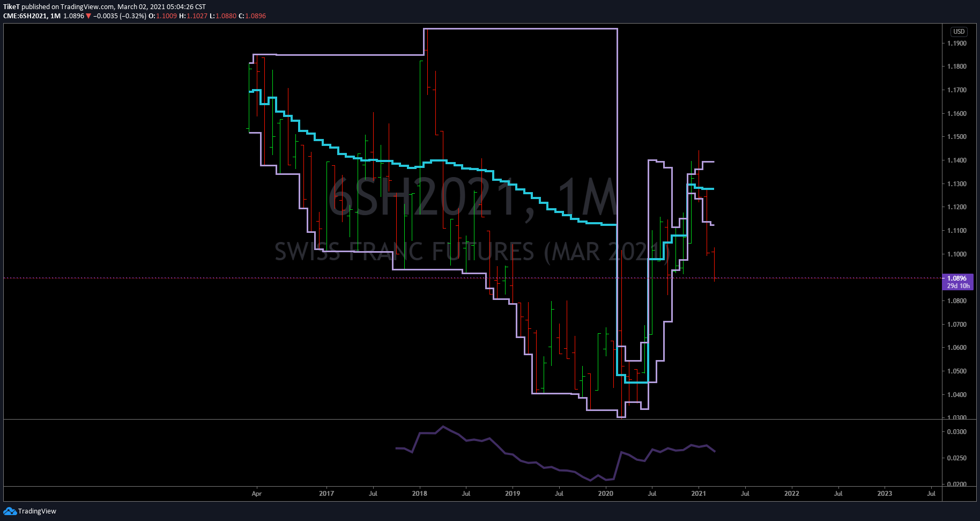Image resolution: width=980 pixels, height=521 pixels.
Task: Click the author name TikeT
Action: pyautogui.click(x=11, y=7)
